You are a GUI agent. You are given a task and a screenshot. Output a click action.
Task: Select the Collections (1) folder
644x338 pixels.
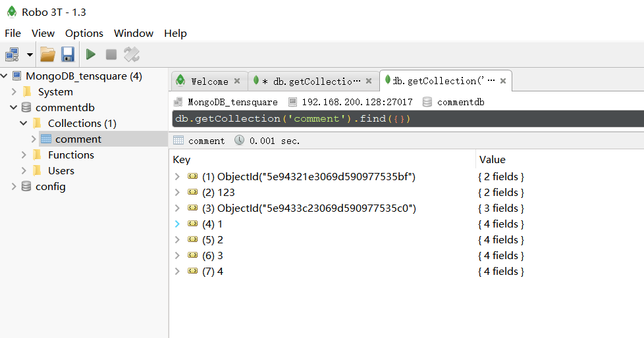click(82, 123)
